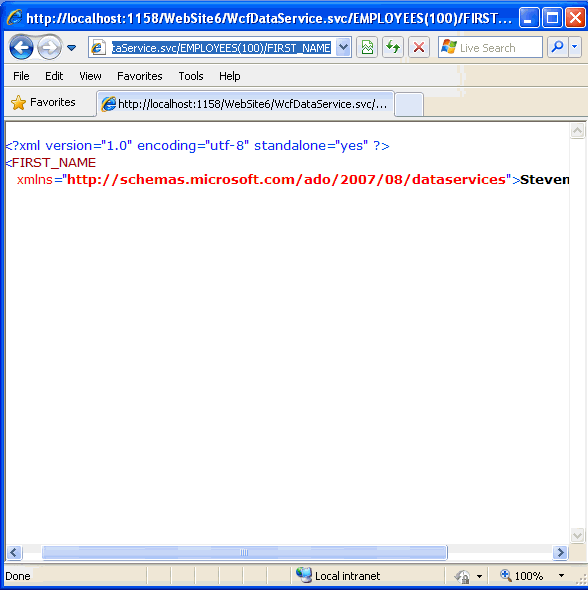This screenshot has height=590, width=588.
Task: Click the Live Search magnifier button
Action: pos(558,47)
